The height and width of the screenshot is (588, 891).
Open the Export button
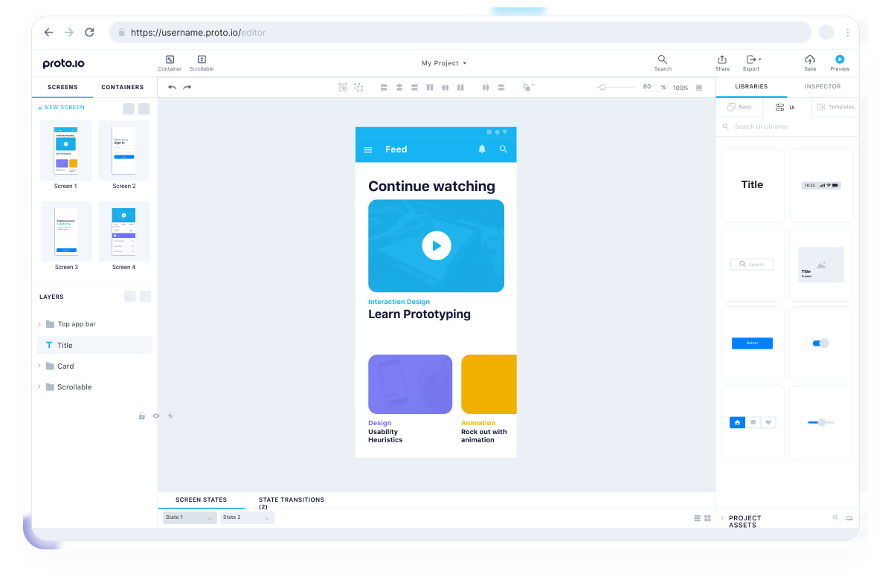(x=752, y=60)
